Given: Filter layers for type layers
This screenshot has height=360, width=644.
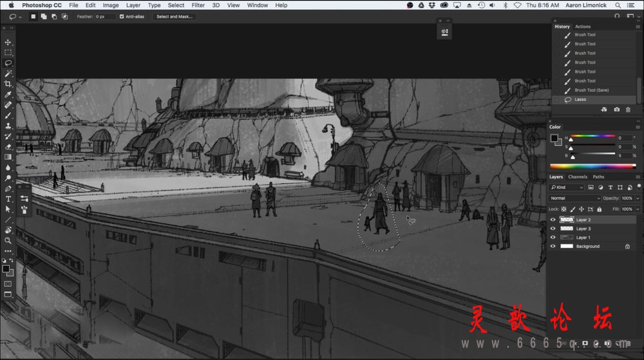Looking at the screenshot, I should click(611, 187).
